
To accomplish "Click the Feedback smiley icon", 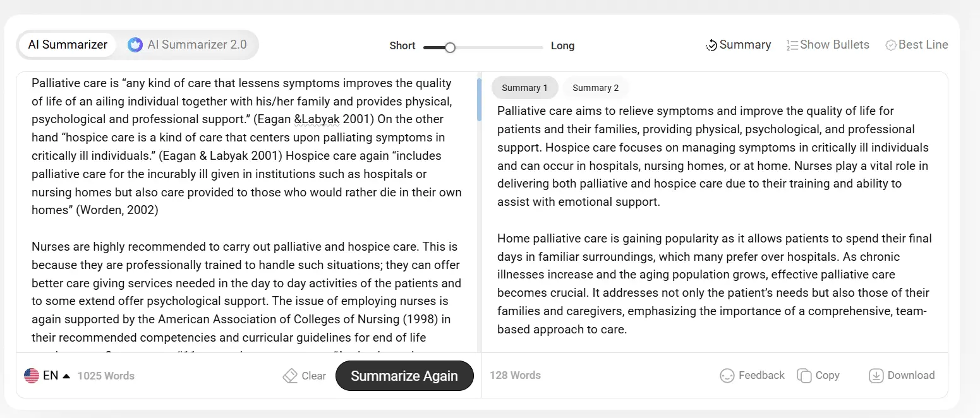I will (727, 376).
